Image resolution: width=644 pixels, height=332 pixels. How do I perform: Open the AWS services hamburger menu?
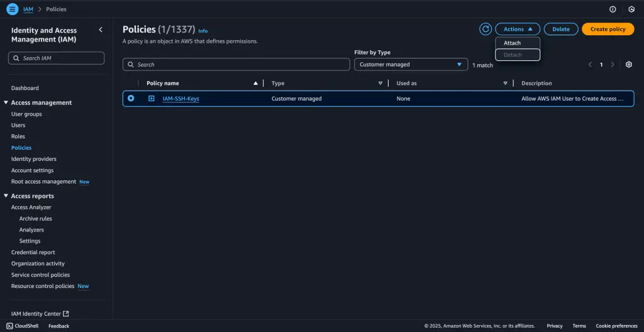click(x=13, y=9)
